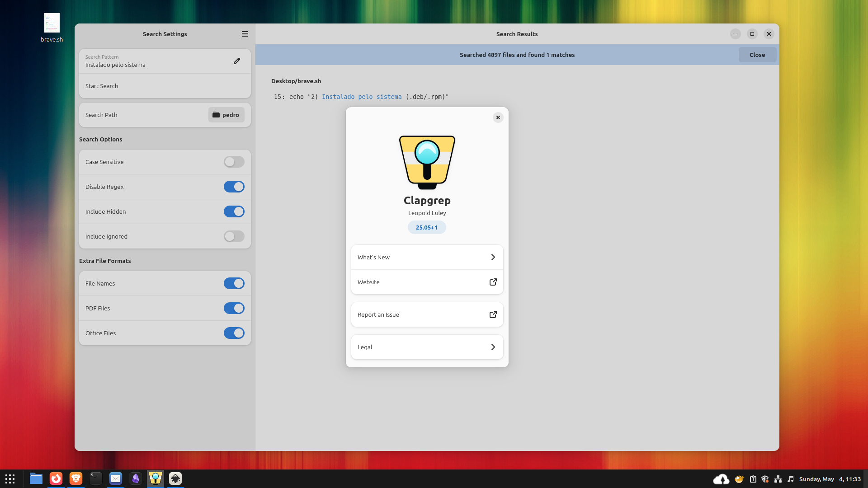Viewport: 868px width, 488px height.
Task: Click the music note tray icon
Action: [x=791, y=479]
